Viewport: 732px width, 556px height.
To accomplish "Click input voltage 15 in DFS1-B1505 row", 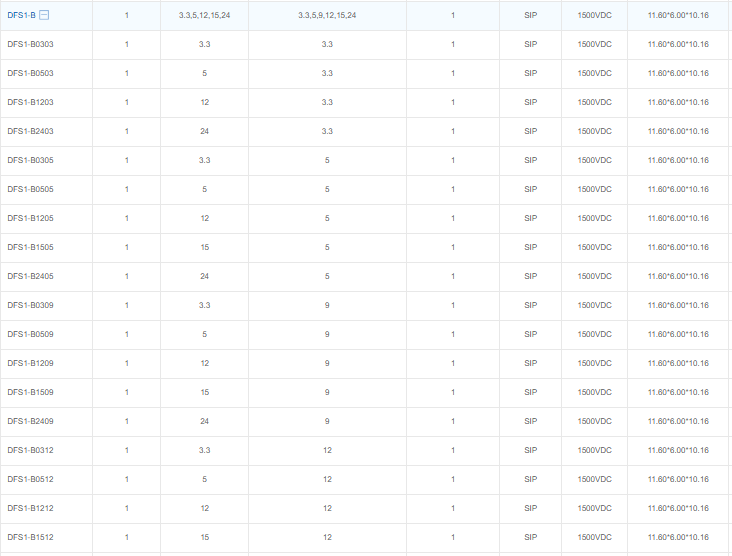I will [x=204, y=247].
